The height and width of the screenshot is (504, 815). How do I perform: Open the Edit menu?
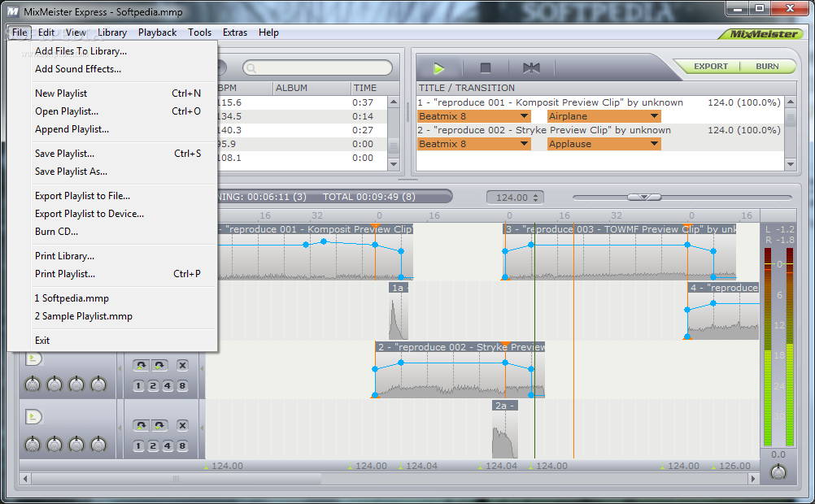(x=46, y=33)
